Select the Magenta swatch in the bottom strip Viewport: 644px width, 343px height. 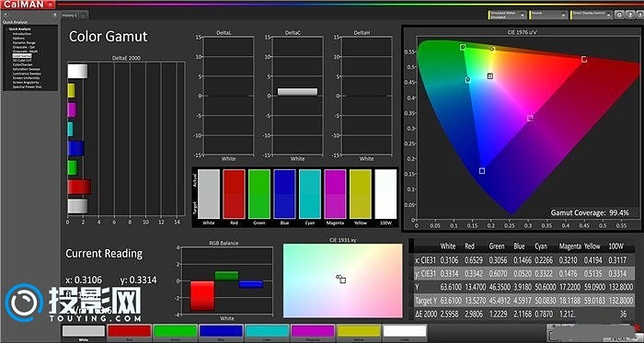(x=313, y=331)
